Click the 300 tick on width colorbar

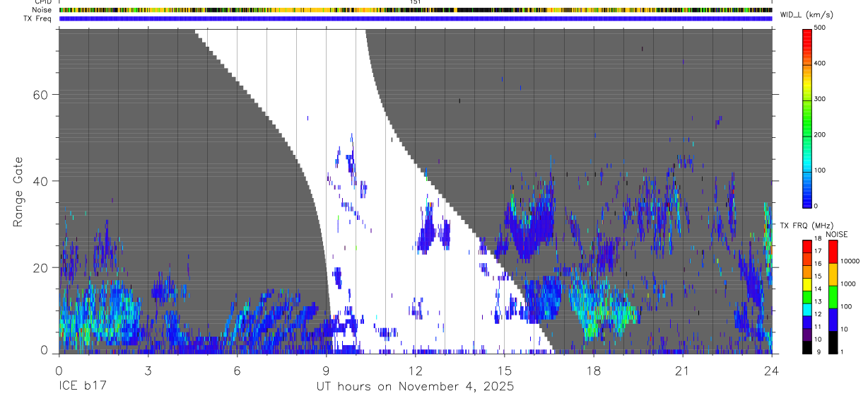coord(820,99)
